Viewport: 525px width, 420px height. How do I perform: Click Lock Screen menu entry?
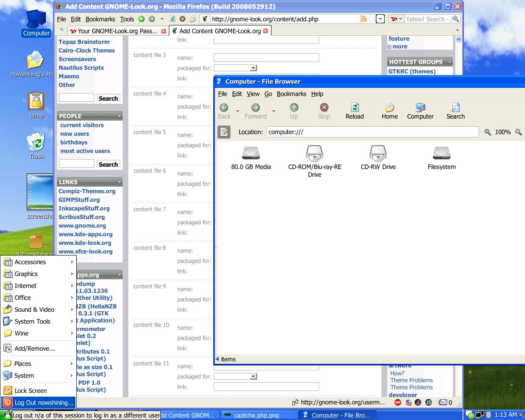[x=38, y=391]
